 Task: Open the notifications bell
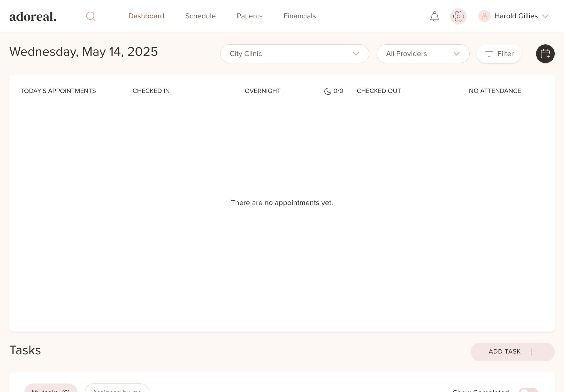(x=435, y=16)
